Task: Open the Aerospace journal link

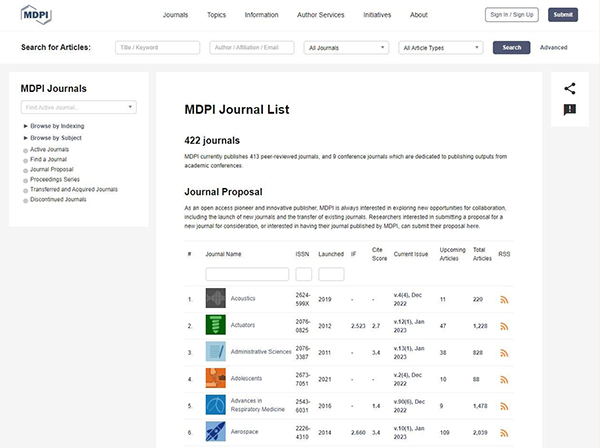Action: [244, 432]
